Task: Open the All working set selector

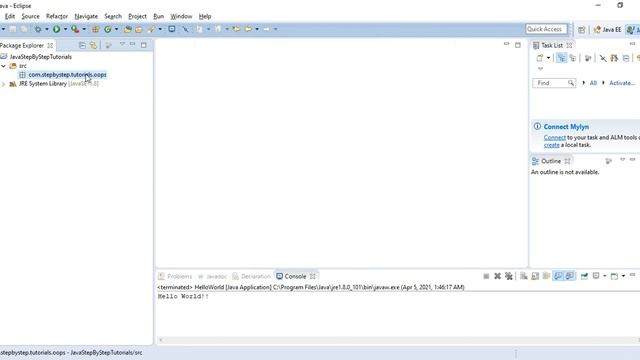Action: click(593, 83)
